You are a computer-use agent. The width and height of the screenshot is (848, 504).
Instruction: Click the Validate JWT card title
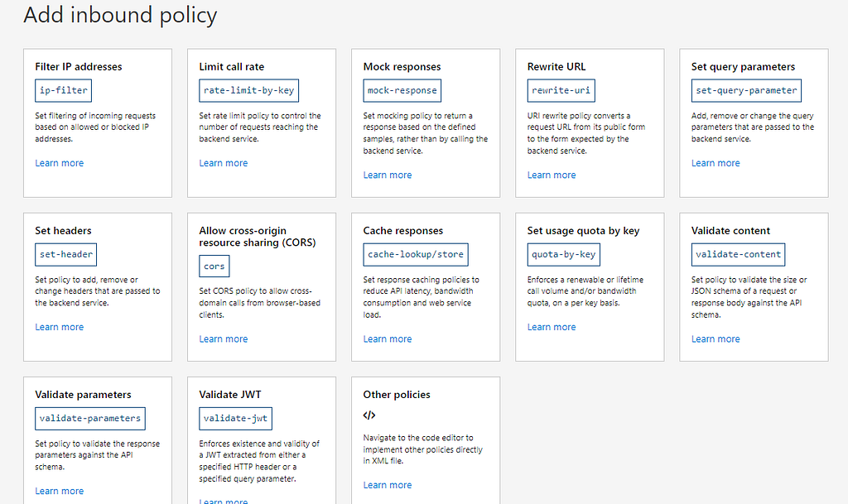click(x=230, y=395)
